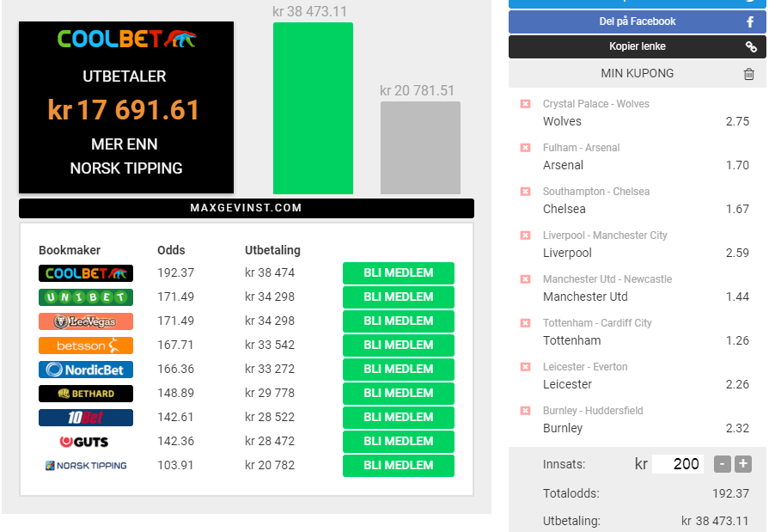Click BLI MEDLEM for Guts row
Viewport: 781px width, 532px height.
399,442
